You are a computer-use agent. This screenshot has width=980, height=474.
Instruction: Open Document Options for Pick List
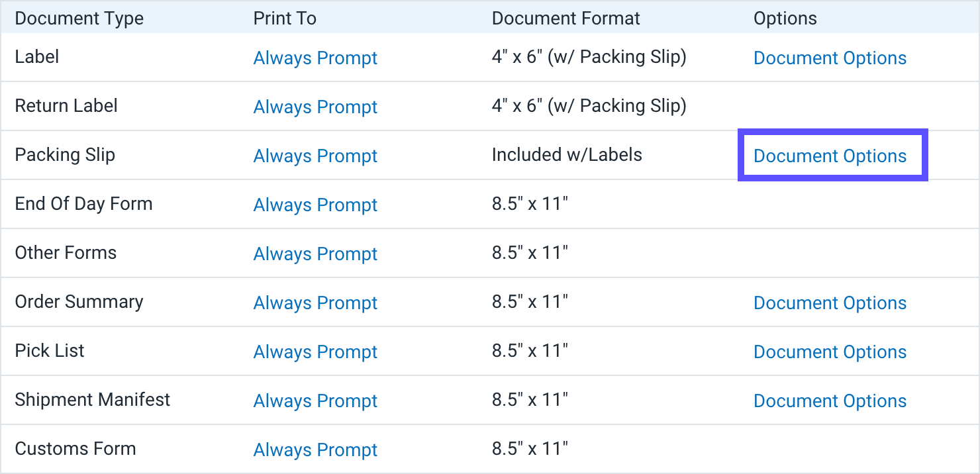click(830, 352)
